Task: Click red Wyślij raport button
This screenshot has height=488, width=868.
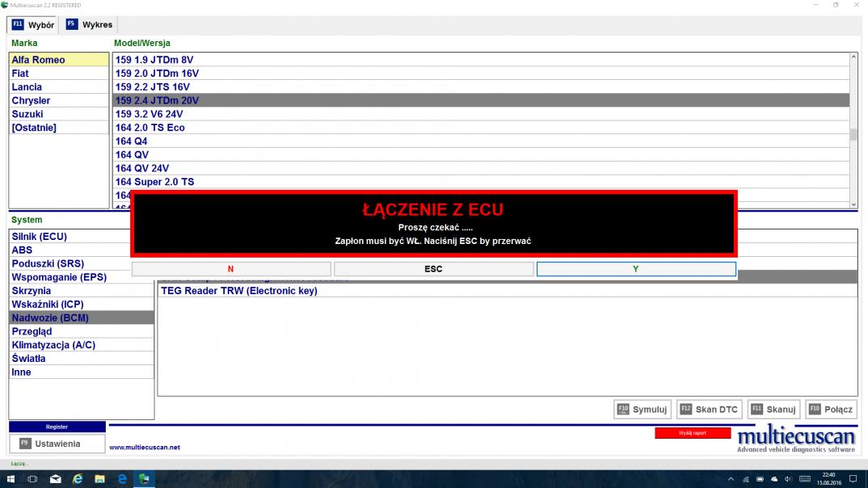Action: point(693,433)
